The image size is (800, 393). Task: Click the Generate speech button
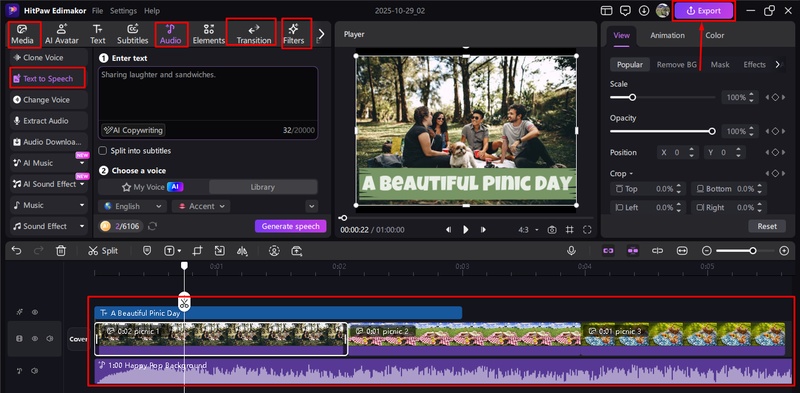[290, 226]
